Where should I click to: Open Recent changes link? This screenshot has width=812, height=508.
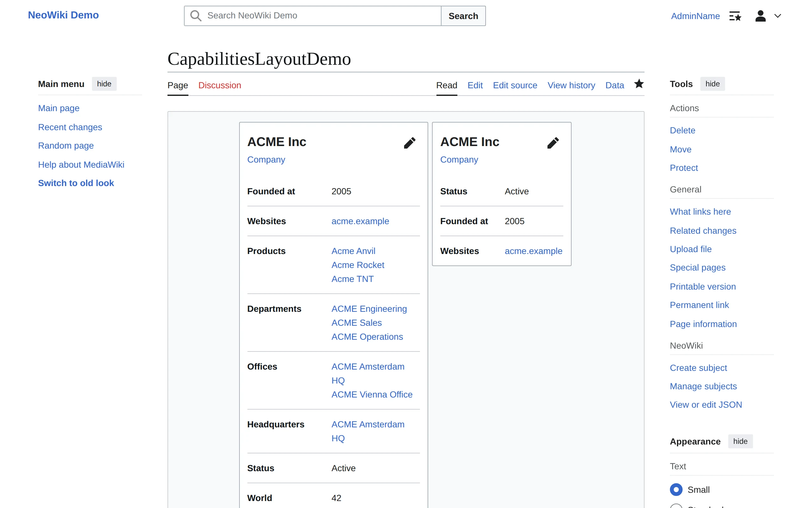pos(70,127)
